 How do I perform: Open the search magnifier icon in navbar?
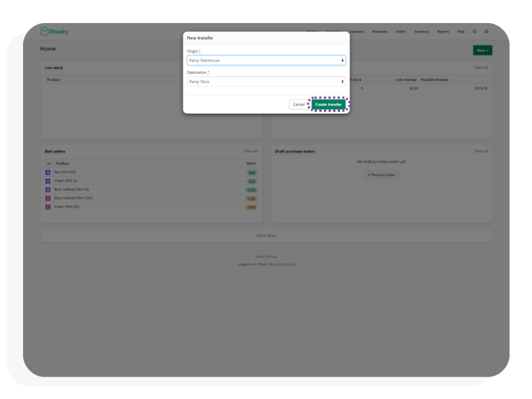[475, 32]
